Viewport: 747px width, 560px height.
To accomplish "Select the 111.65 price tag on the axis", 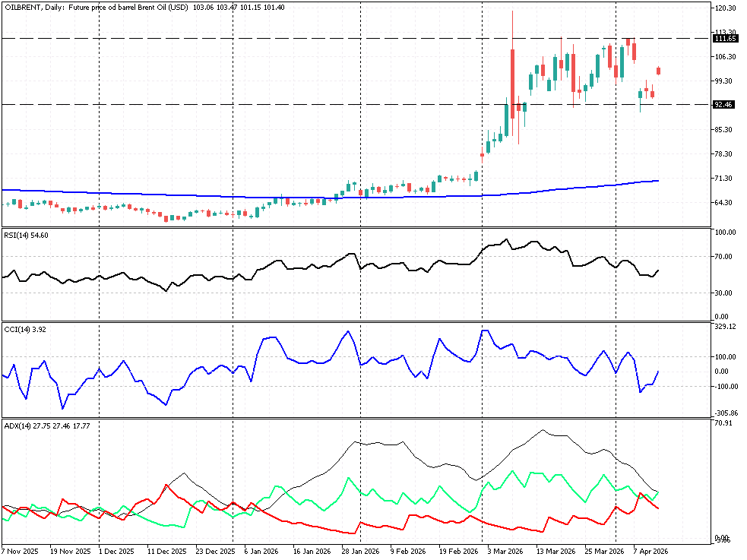I will 726,38.
